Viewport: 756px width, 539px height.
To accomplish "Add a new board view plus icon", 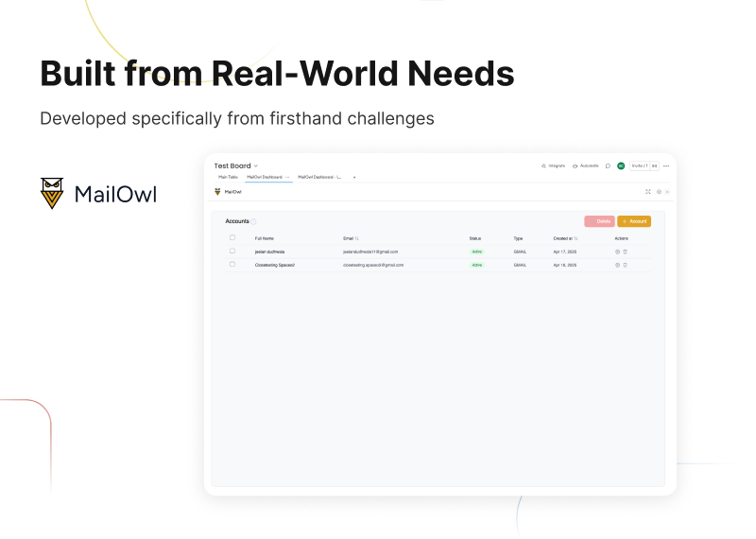I will point(354,178).
